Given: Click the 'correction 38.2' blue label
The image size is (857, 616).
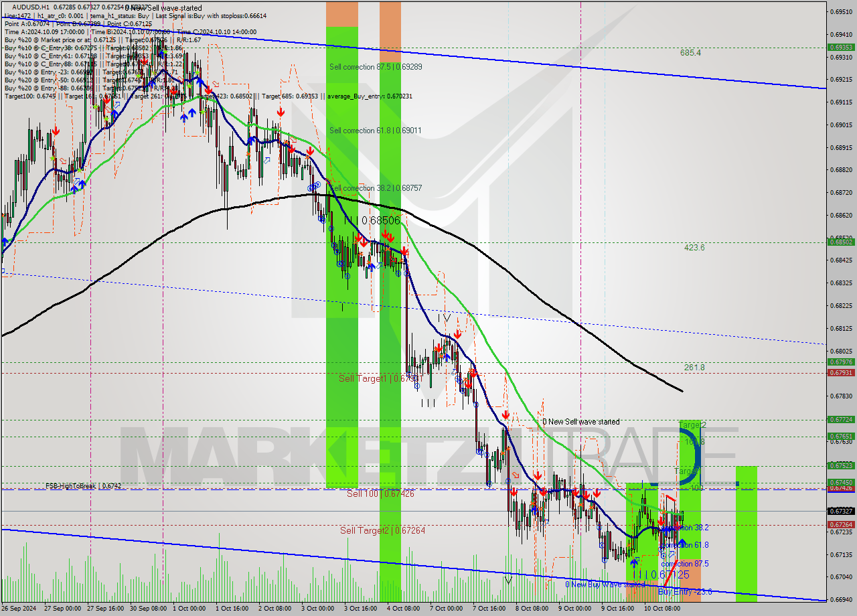Looking at the screenshot, I should (x=684, y=528).
